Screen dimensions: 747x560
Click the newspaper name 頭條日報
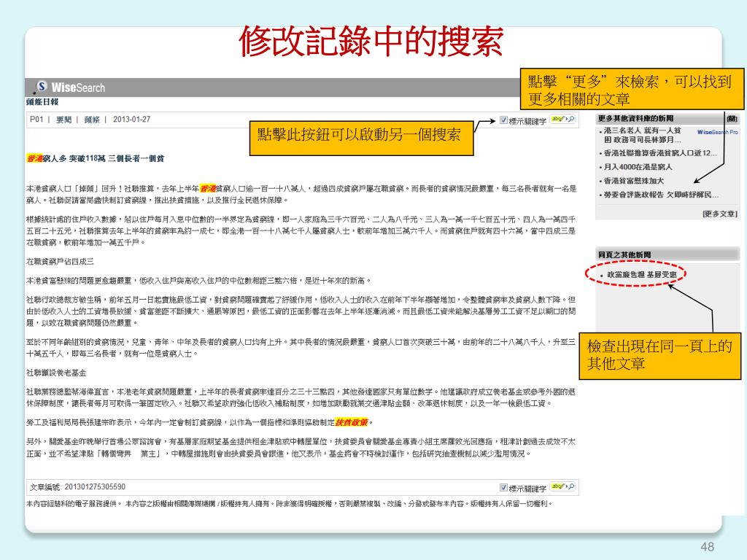[x=42, y=101]
